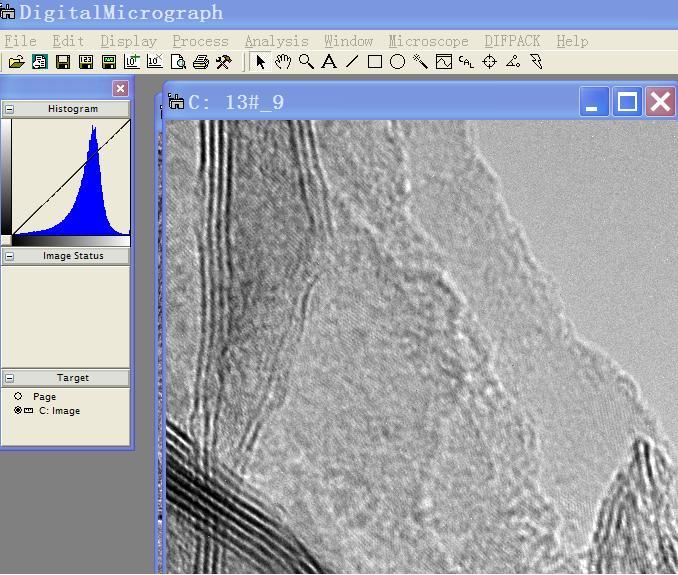Open the DIFPACK menu
The image size is (678, 575).
click(511, 41)
